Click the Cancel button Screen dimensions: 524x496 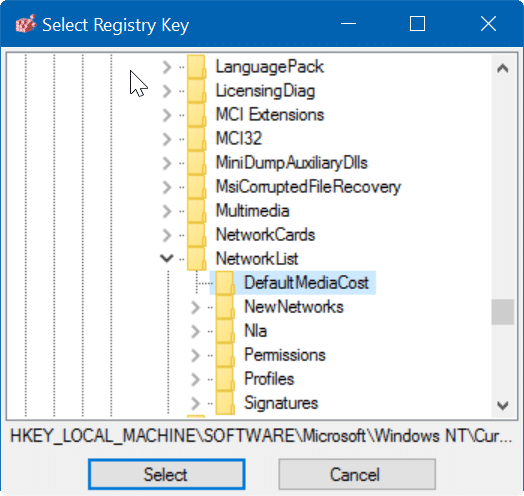[357, 475]
